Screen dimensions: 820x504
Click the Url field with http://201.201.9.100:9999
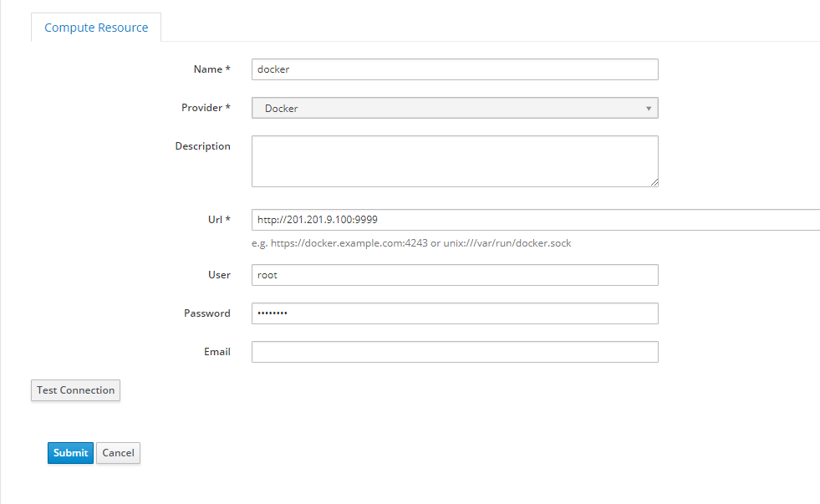click(x=536, y=220)
